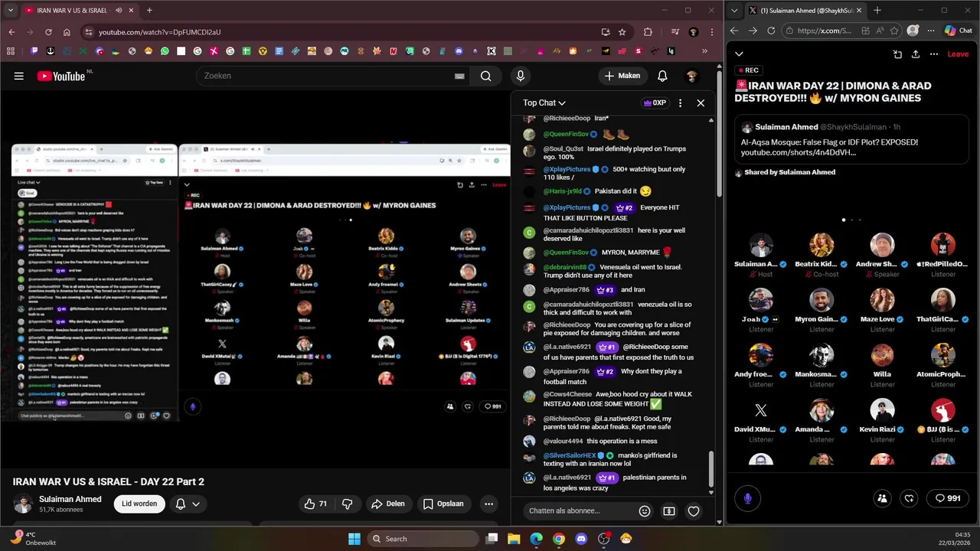Share the video using Delen
Viewport: 980px width, 551px height.
point(388,504)
